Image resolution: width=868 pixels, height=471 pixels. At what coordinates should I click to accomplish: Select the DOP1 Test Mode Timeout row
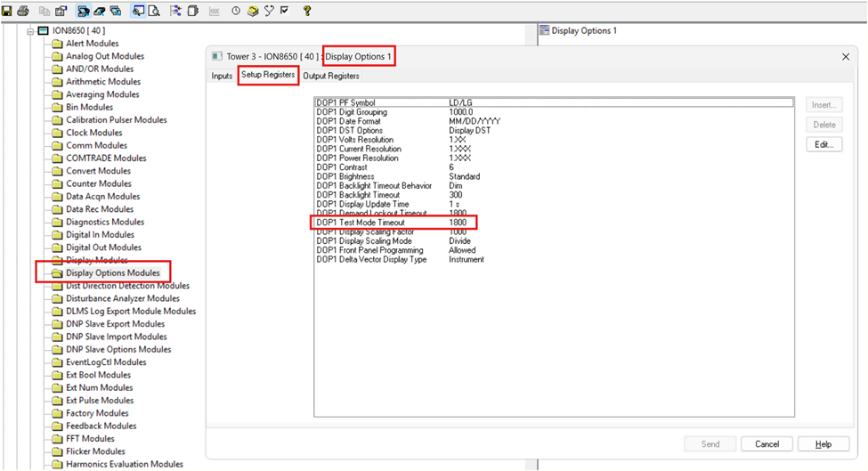point(554,223)
